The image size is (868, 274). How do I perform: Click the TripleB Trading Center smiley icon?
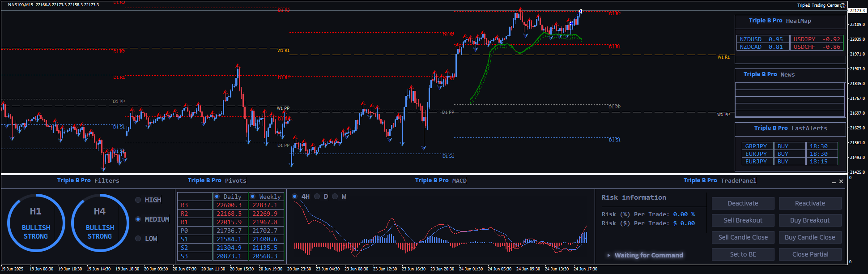pos(843,5)
